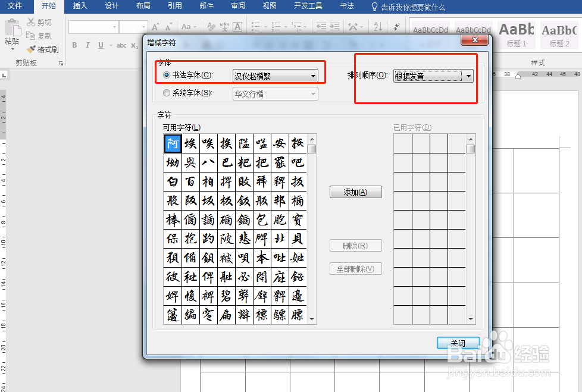This screenshot has width=582, height=392.
Task: Open the Underline color dropdown swatch
Action: point(109,45)
